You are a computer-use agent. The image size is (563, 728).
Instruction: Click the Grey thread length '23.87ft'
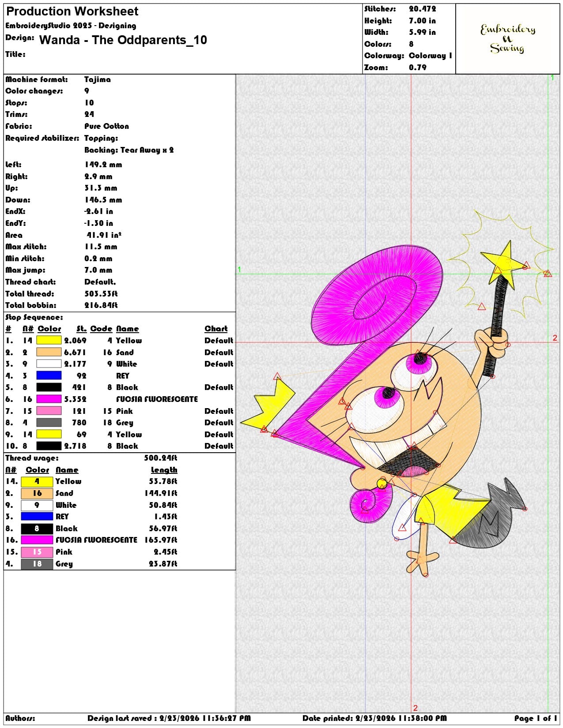(163, 563)
